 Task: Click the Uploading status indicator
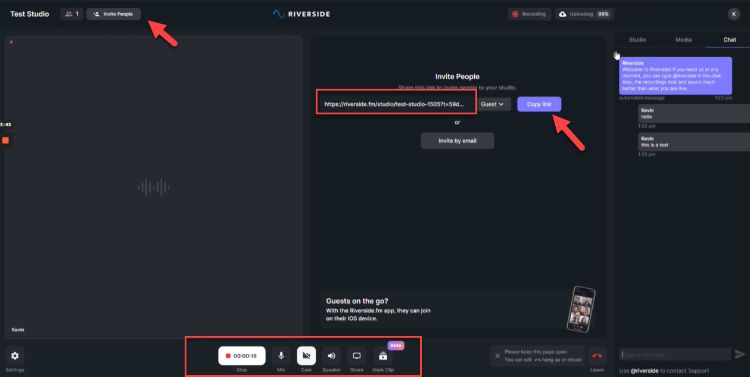(584, 14)
